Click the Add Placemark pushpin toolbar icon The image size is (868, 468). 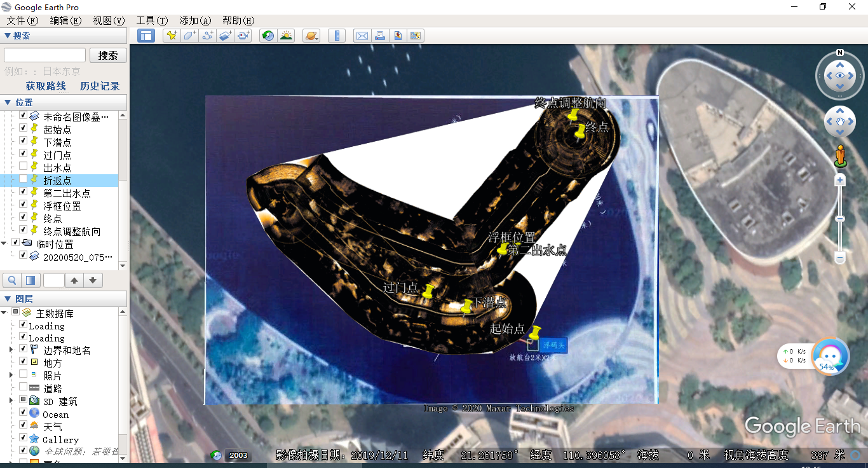[x=172, y=36]
